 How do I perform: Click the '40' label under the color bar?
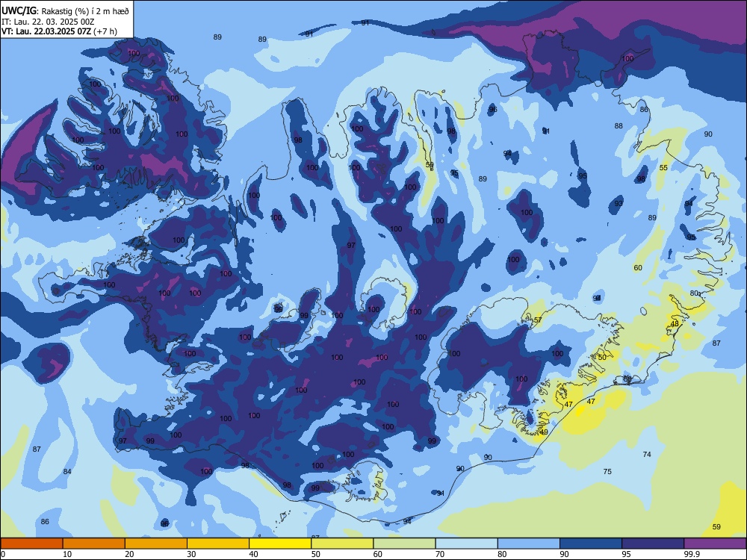click(x=253, y=554)
